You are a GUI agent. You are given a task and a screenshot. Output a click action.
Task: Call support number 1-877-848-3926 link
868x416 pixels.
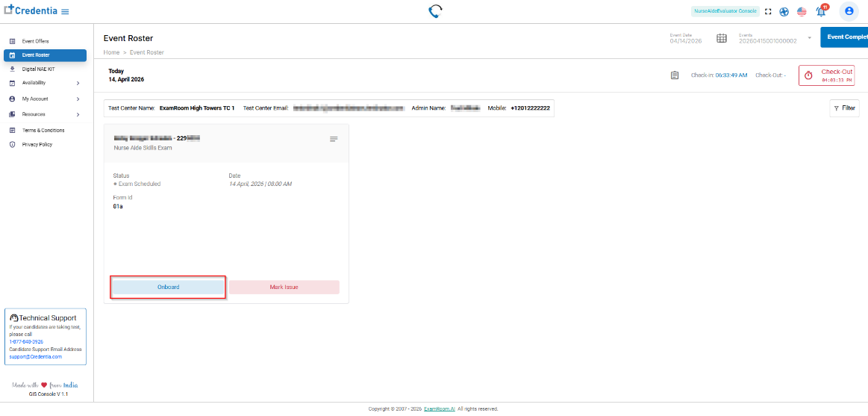pyautogui.click(x=26, y=342)
